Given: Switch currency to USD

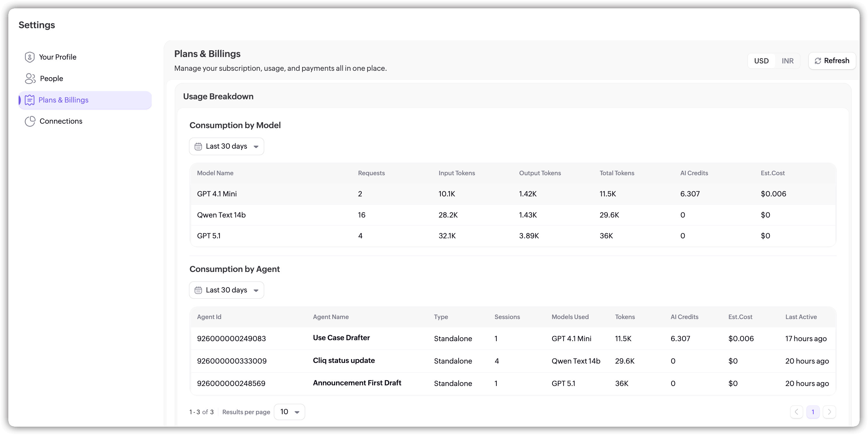Looking at the screenshot, I should [761, 61].
